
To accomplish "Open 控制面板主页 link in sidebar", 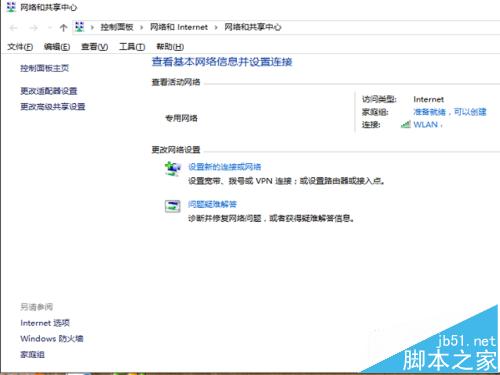I will 44,68.
